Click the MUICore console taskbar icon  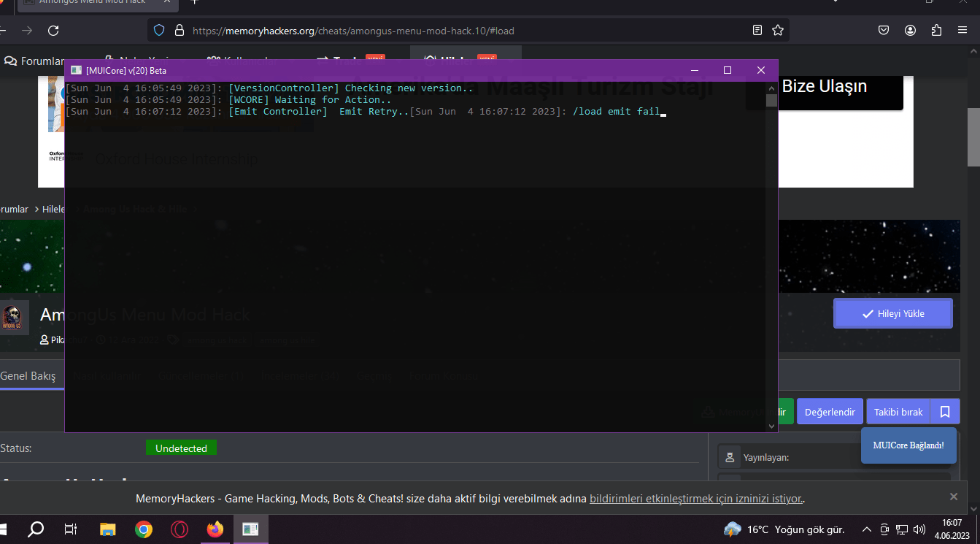coord(250,529)
